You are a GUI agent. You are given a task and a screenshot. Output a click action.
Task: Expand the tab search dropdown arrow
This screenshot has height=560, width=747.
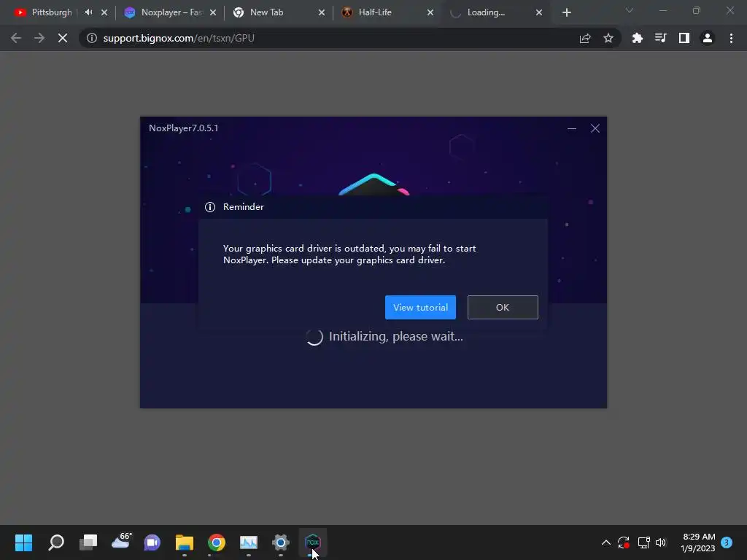(630, 10)
